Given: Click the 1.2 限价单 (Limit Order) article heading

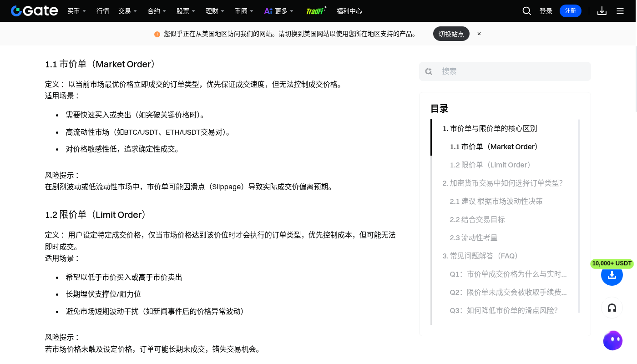Looking at the screenshot, I should [96, 215].
